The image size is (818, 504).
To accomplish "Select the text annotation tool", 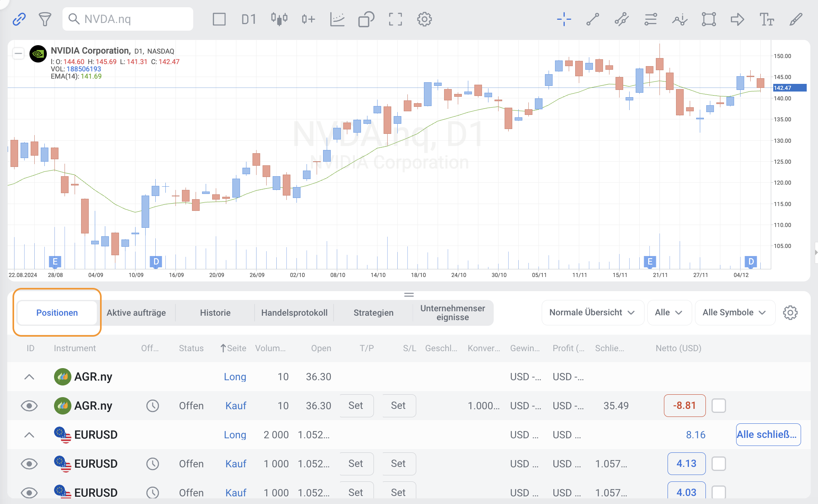I will point(766,19).
